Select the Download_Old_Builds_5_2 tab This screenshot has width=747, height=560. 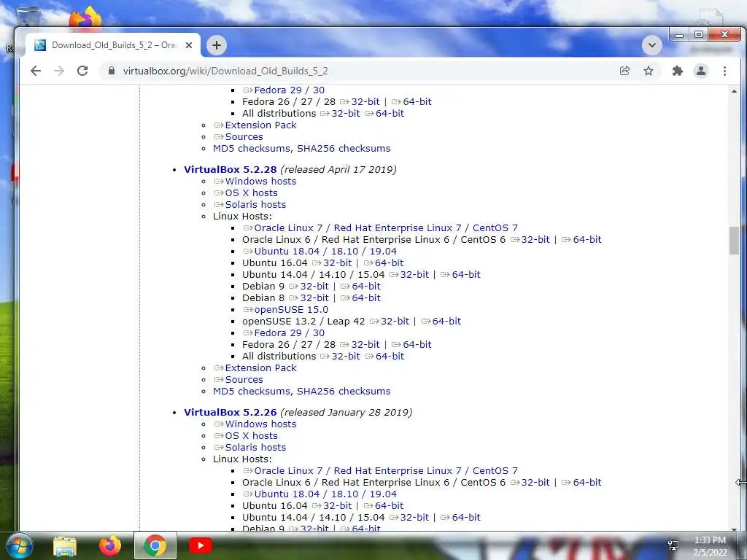(113, 45)
